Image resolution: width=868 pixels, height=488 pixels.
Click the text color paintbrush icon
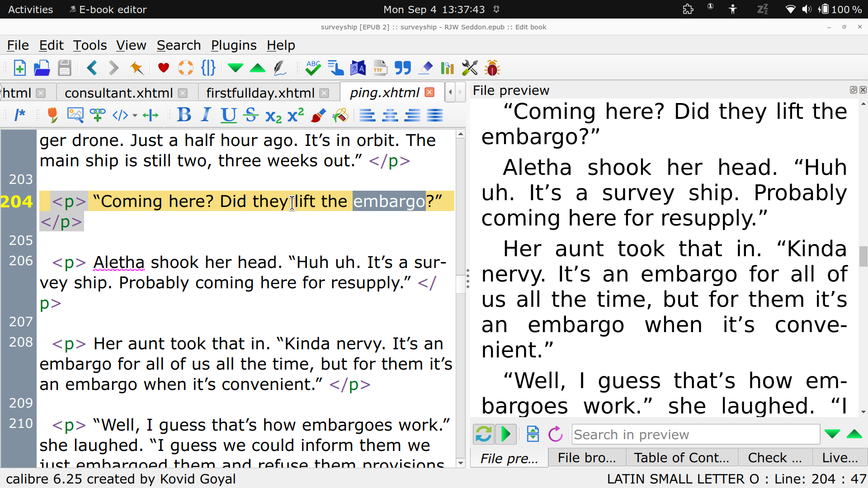pos(318,115)
